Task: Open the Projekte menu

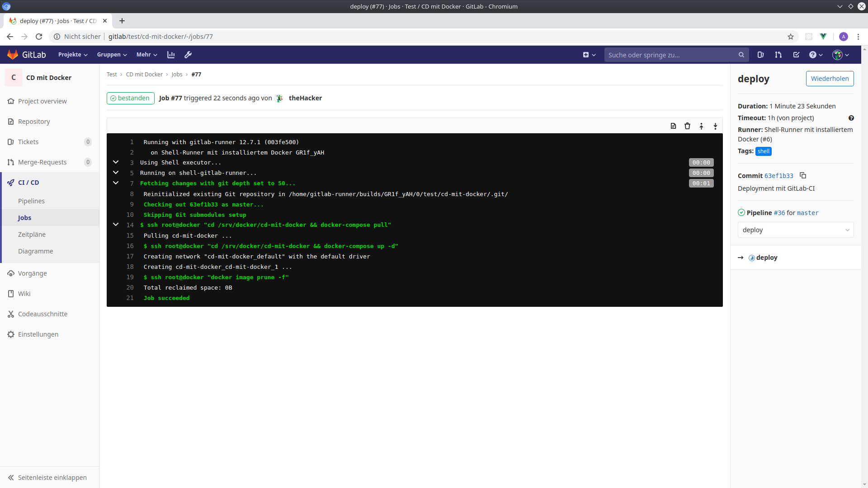Action: click(73, 55)
